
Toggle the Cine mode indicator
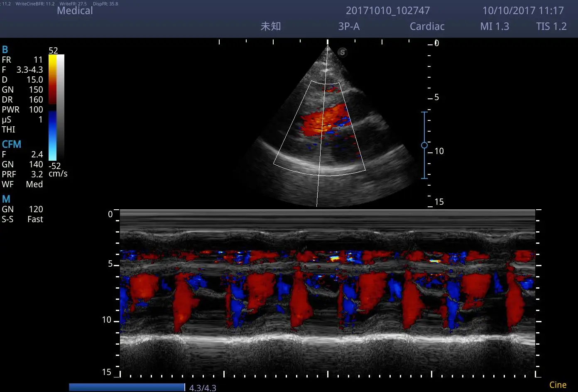(x=557, y=385)
